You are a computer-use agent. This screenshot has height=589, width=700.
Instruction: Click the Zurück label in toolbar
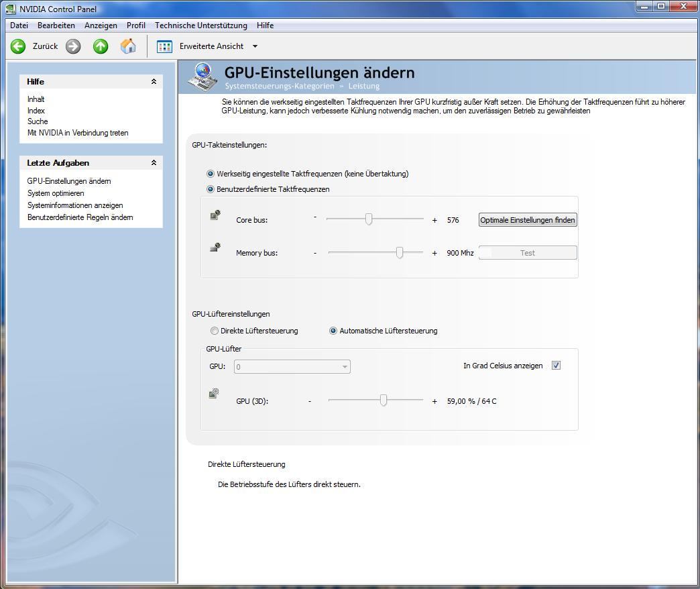click(x=45, y=46)
